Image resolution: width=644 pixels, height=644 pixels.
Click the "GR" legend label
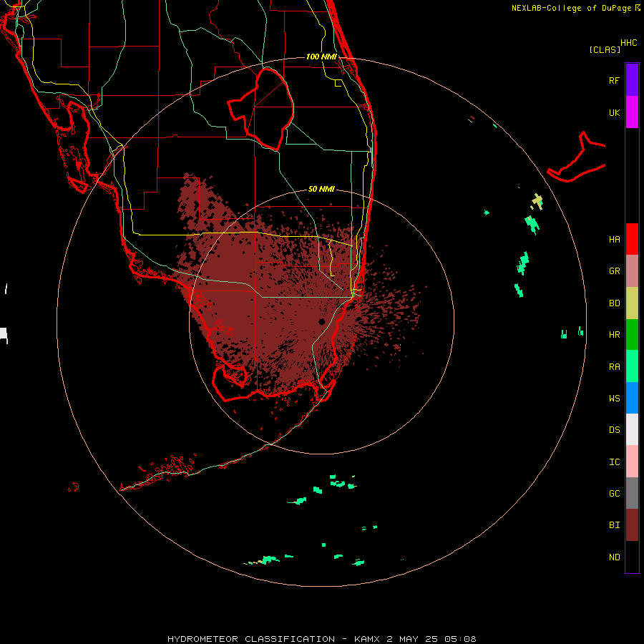[x=614, y=271]
